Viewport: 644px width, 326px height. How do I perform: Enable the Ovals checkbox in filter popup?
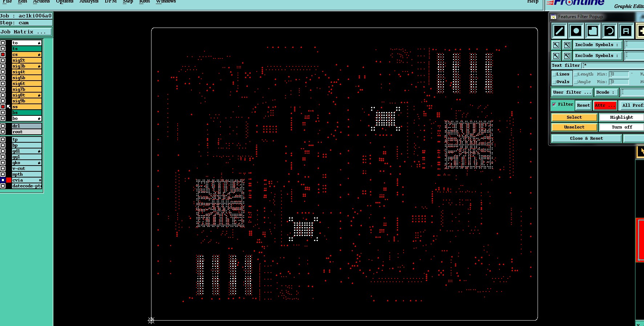pyautogui.click(x=554, y=82)
